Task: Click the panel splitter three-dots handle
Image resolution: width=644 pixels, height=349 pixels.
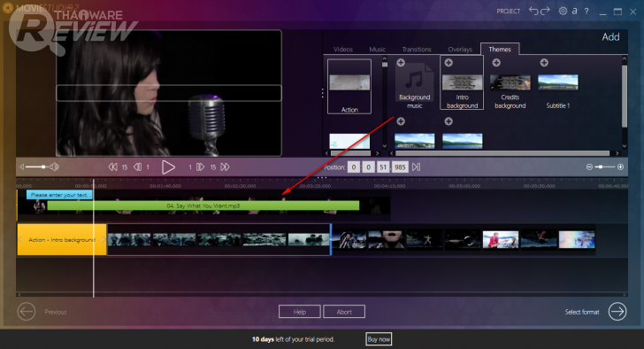Action: point(322,94)
